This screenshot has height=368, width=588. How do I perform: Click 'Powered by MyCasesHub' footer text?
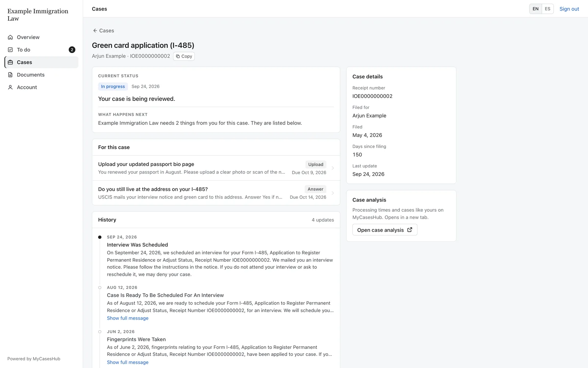pos(34,359)
